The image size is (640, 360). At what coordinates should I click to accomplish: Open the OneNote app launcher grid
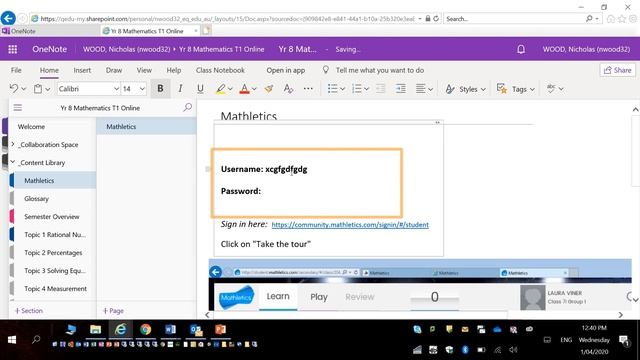(x=13, y=49)
